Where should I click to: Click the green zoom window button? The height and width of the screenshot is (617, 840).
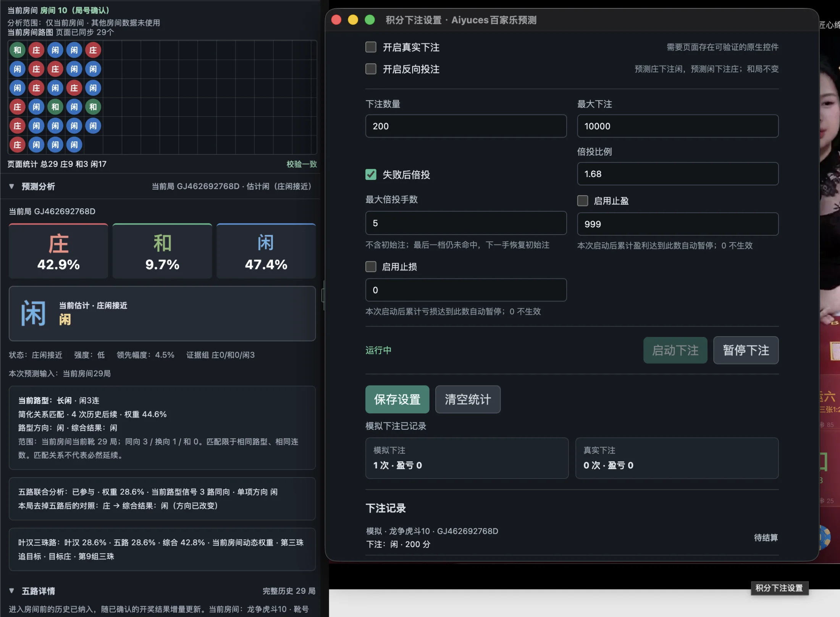pos(370,20)
